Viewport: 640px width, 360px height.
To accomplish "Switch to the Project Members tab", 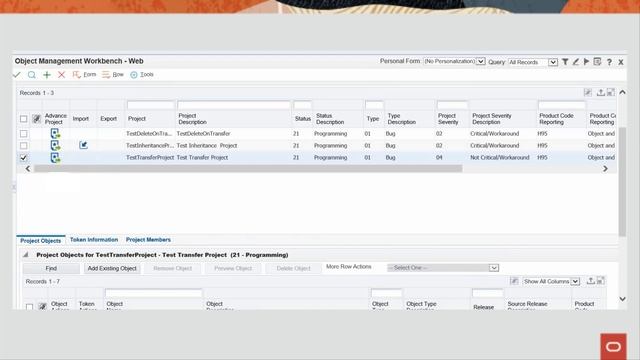I will (148, 240).
